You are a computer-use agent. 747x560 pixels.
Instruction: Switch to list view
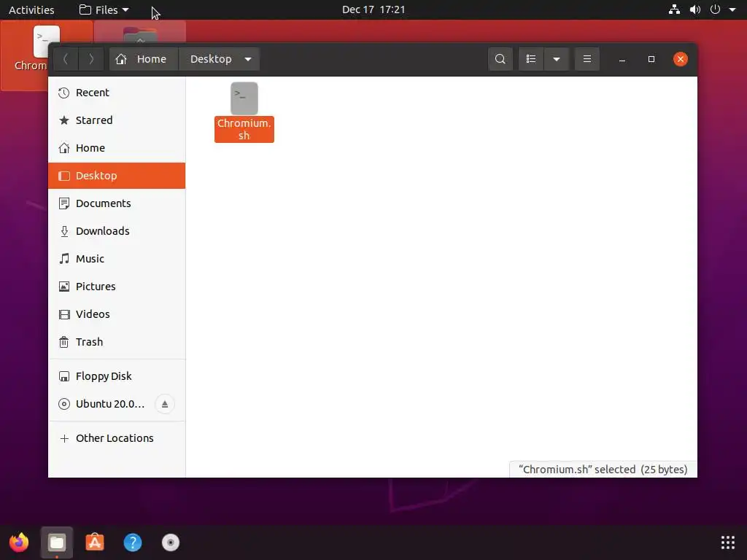(531, 59)
